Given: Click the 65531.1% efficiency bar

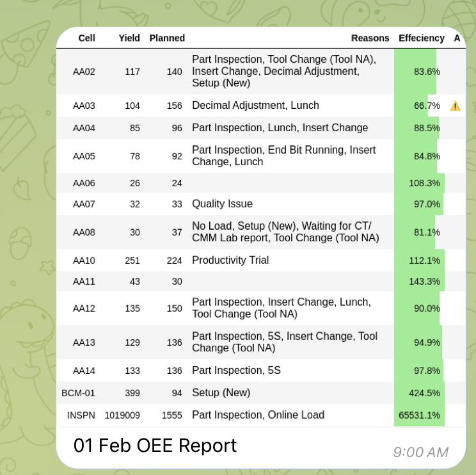Looking at the screenshot, I should (x=419, y=415).
